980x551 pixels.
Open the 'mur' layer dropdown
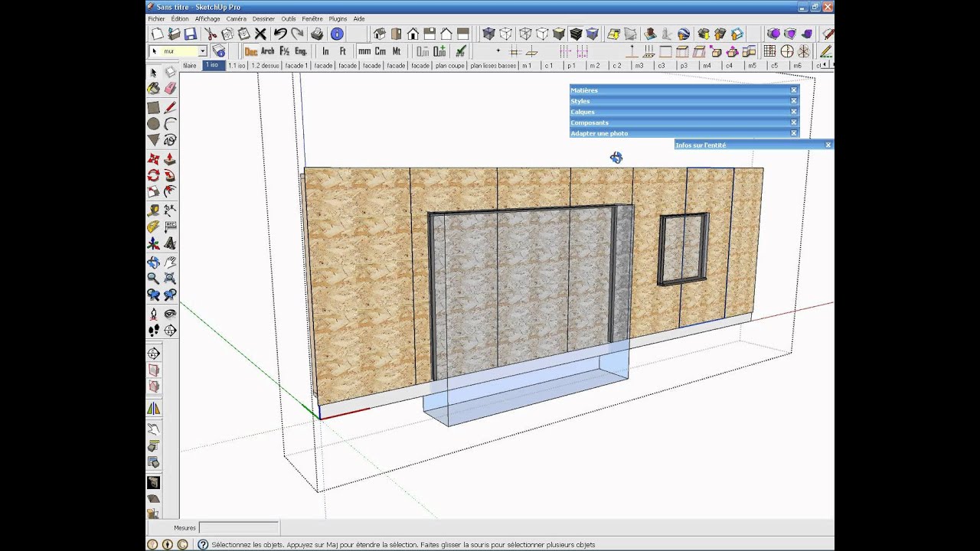pyautogui.click(x=202, y=51)
